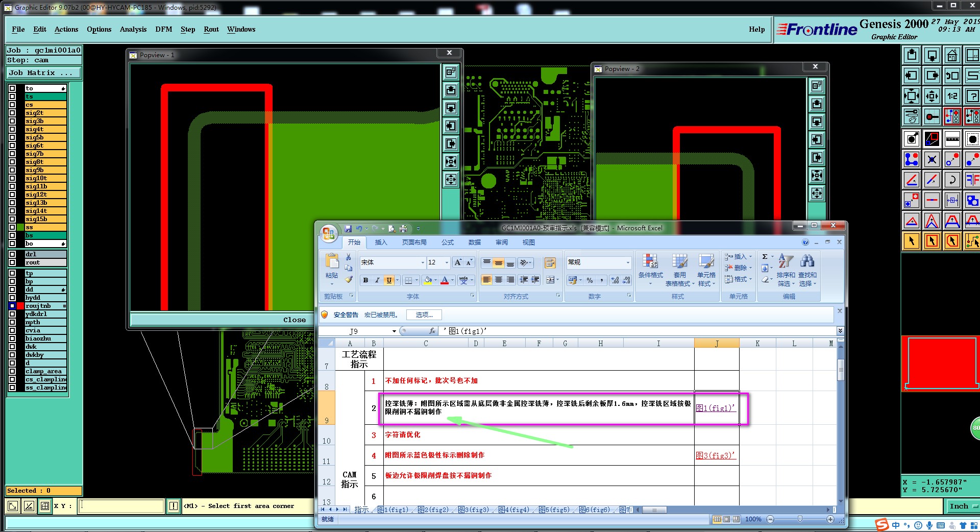Select the delete feature X tool icon
Image resolution: width=980 pixels, height=532 pixels.
(932, 159)
